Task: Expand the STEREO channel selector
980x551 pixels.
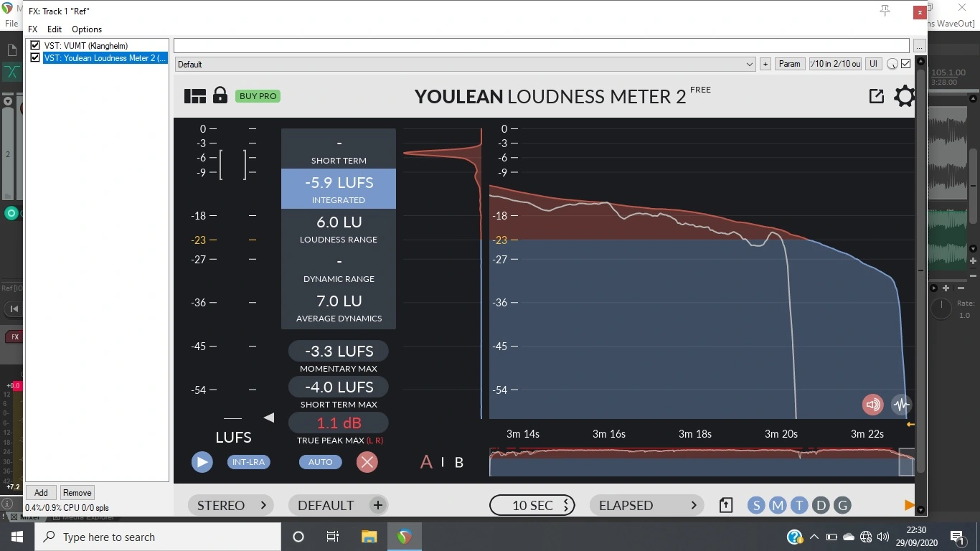Action: [231, 506]
